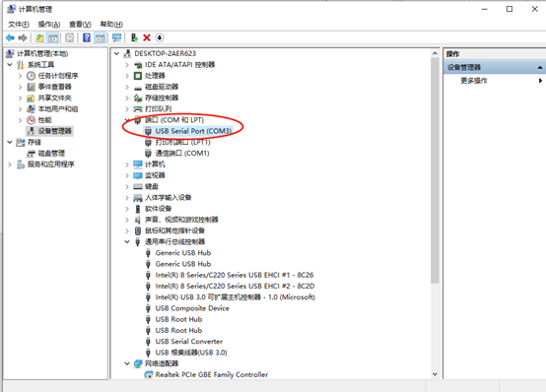This screenshot has width=546, height=392.
Task: Collapse the DESKTOP-2AER623 root node
Action: click(117, 53)
